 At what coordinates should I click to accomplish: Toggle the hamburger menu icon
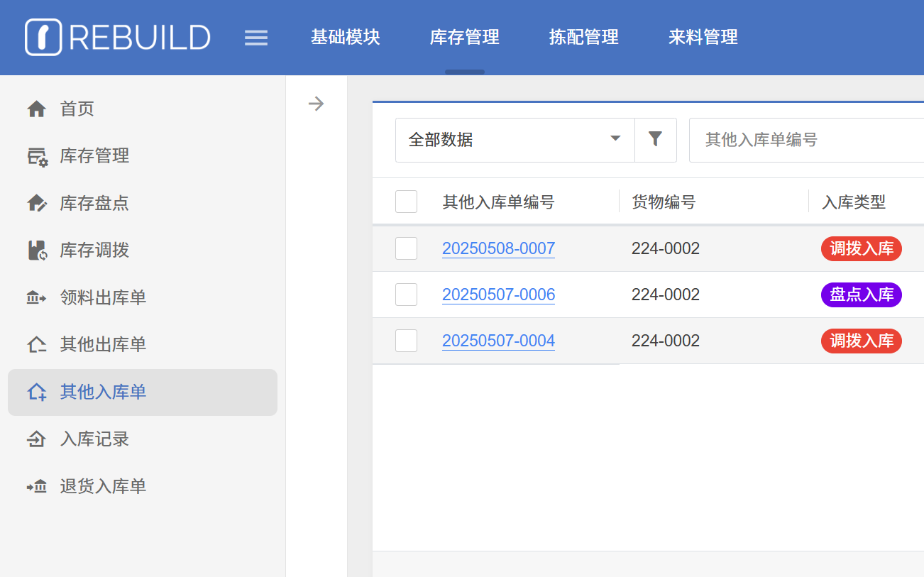coord(256,38)
